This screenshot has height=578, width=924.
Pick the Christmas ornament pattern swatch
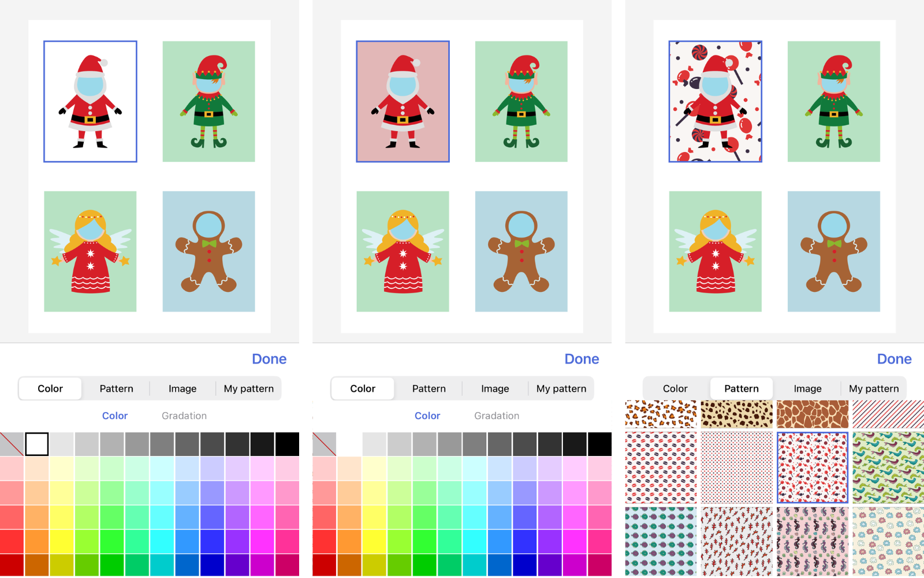click(660, 543)
